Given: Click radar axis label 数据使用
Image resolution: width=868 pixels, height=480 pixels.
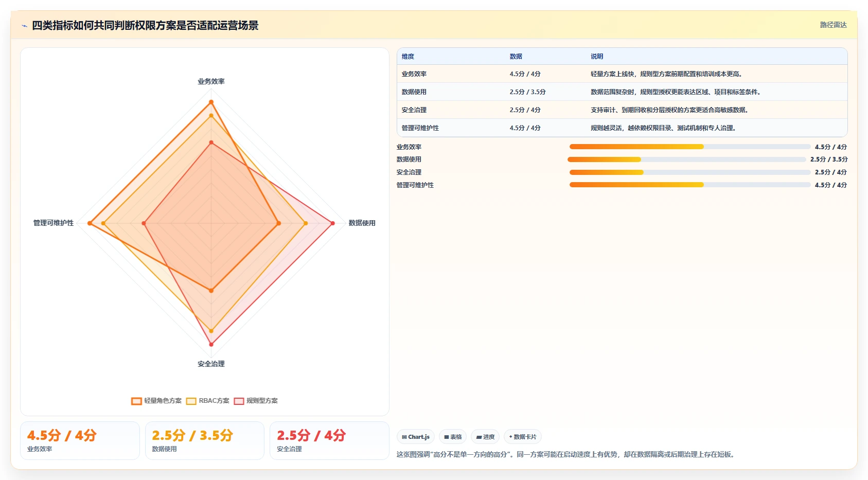Looking at the screenshot, I should (x=362, y=223).
